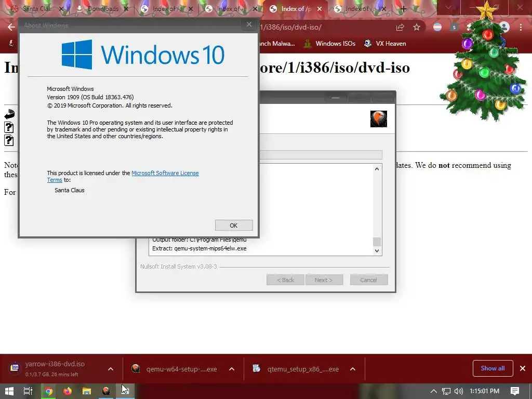The width and height of the screenshot is (532, 399).
Task: Open the Malware bookmark on bookmarks bar
Action: [x=276, y=44]
